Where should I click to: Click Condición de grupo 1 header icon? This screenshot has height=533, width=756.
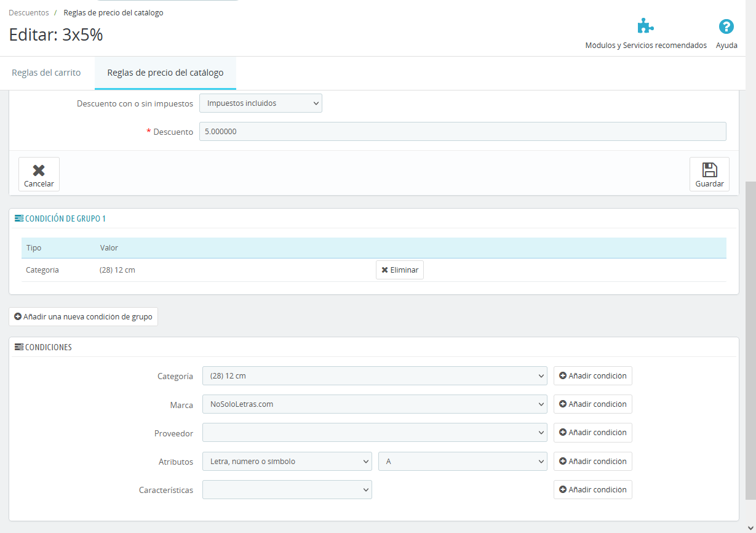point(19,218)
